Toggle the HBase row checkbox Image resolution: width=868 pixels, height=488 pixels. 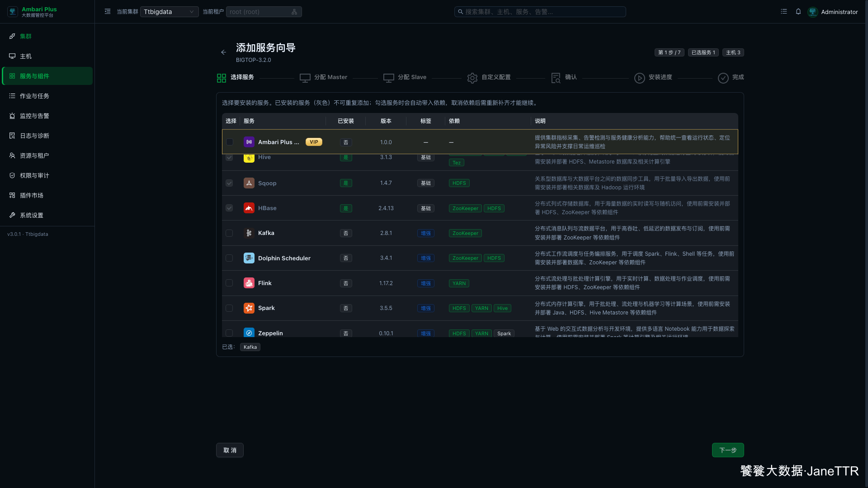[229, 208]
